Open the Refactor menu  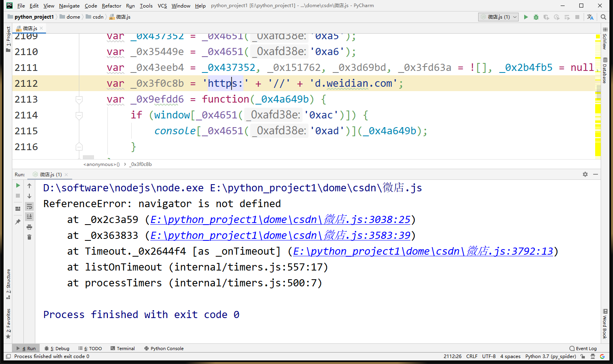(x=111, y=6)
